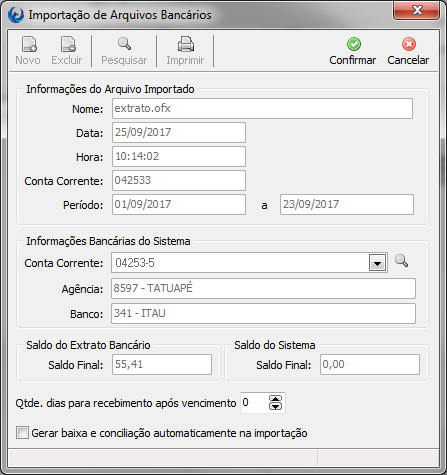The image size is (447, 475).
Task: Click magnifier beside Conta Corrente dropdown
Action: tap(401, 261)
